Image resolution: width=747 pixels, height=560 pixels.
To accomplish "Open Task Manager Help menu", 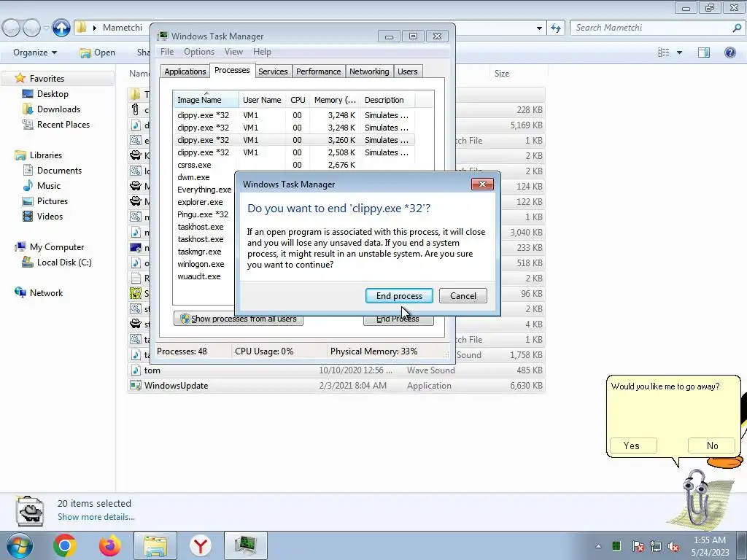I will tap(262, 52).
